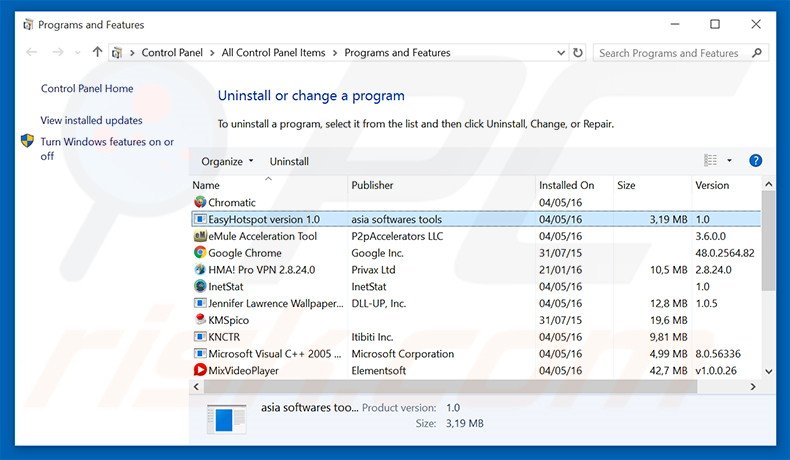Image resolution: width=790 pixels, height=460 pixels.
Task: Click the scroll right arrow
Action: [753, 386]
